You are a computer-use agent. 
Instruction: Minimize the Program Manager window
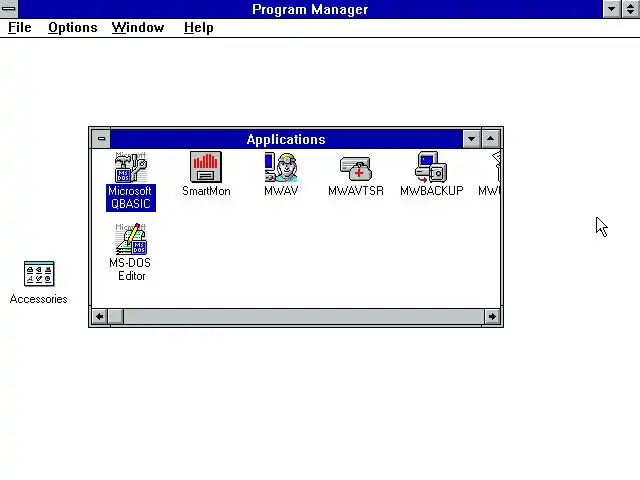coord(611,9)
